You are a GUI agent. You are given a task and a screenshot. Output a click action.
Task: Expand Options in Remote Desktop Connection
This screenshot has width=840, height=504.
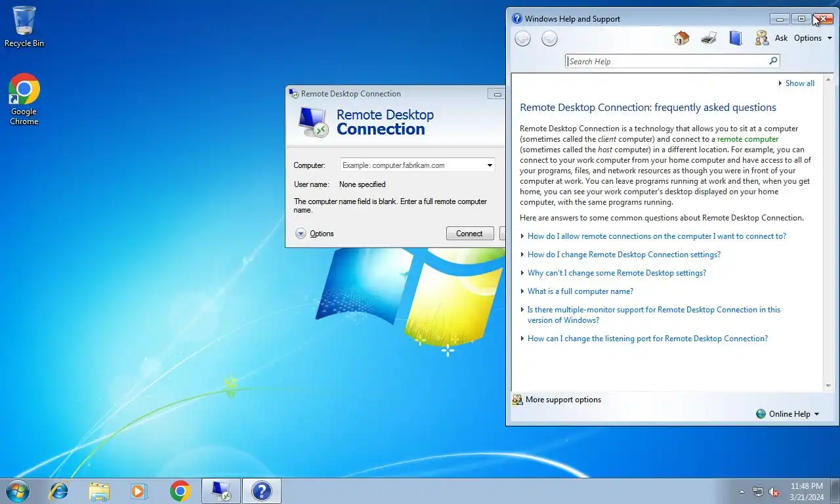[315, 234]
